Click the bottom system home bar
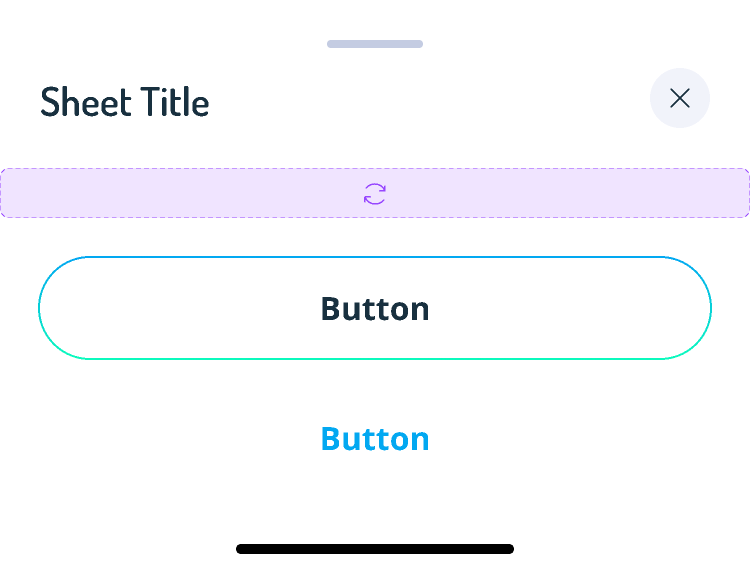The height and width of the screenshot is (570, 750). coord(375,548)
